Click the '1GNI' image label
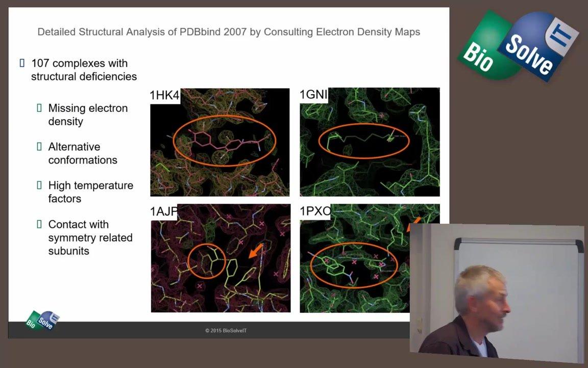Image resolution: width=588 pixels, height=368 pixels. tap(313, 95)
